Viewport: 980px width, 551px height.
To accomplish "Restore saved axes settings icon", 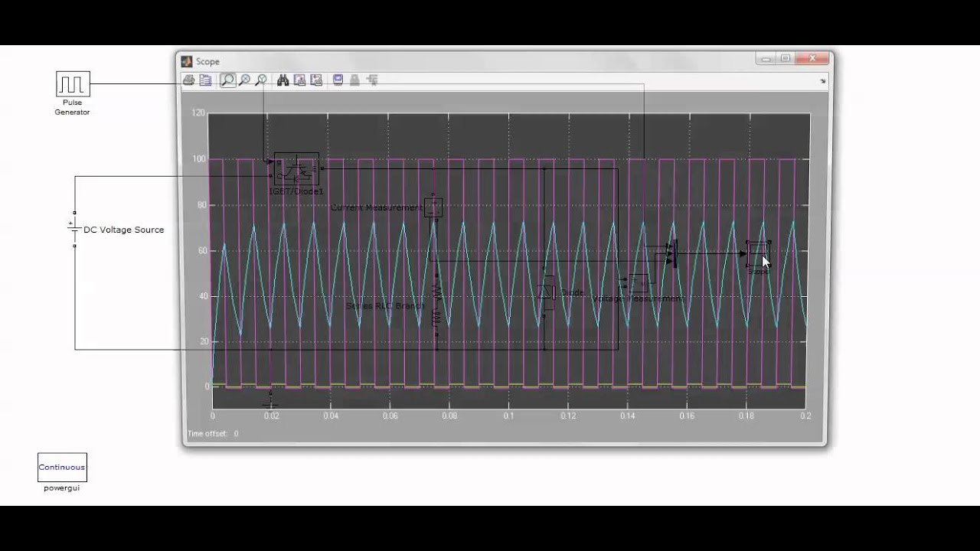I will pyautogui.click(x=316, y=80).
